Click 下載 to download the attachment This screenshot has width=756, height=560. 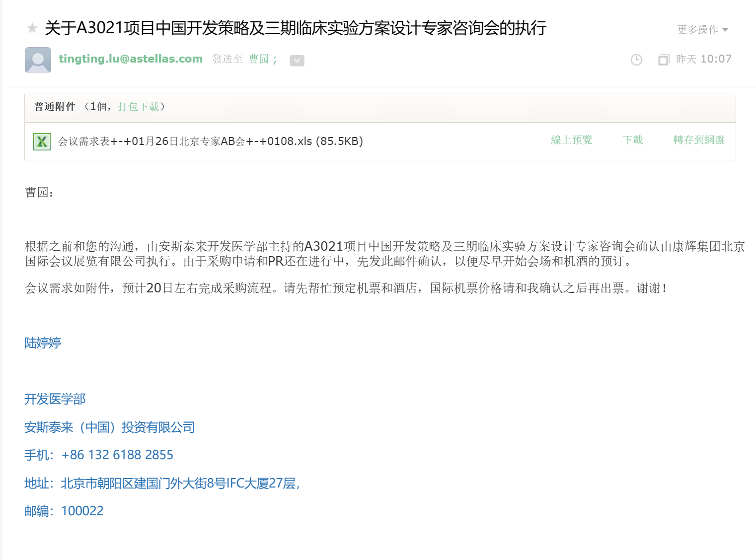point(633,140)
